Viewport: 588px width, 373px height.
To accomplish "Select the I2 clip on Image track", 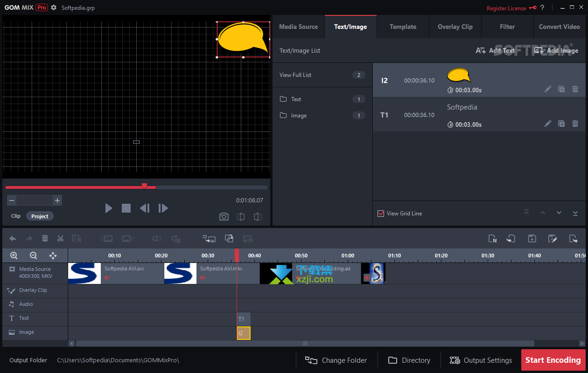I will (x=244, y=333).
